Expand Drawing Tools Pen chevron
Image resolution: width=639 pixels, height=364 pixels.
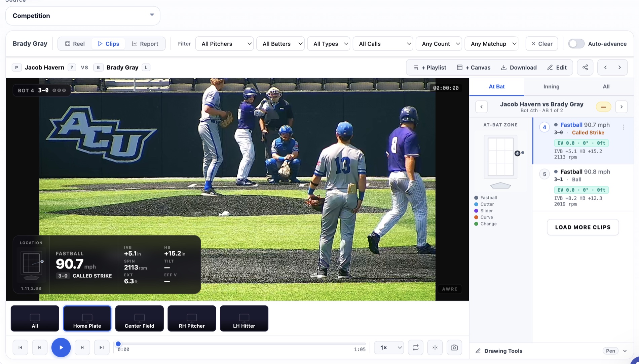[x=625, y=351]
